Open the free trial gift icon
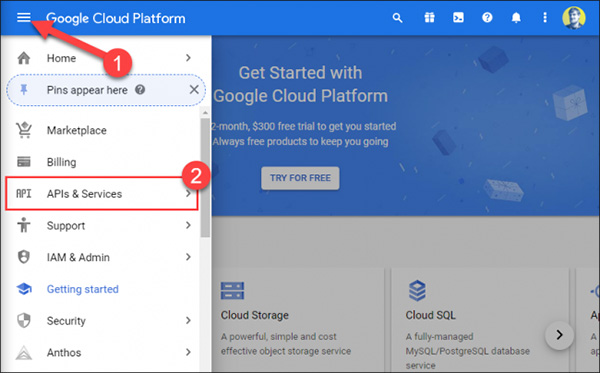Viewport: 600px width, 373px height. 429,18
